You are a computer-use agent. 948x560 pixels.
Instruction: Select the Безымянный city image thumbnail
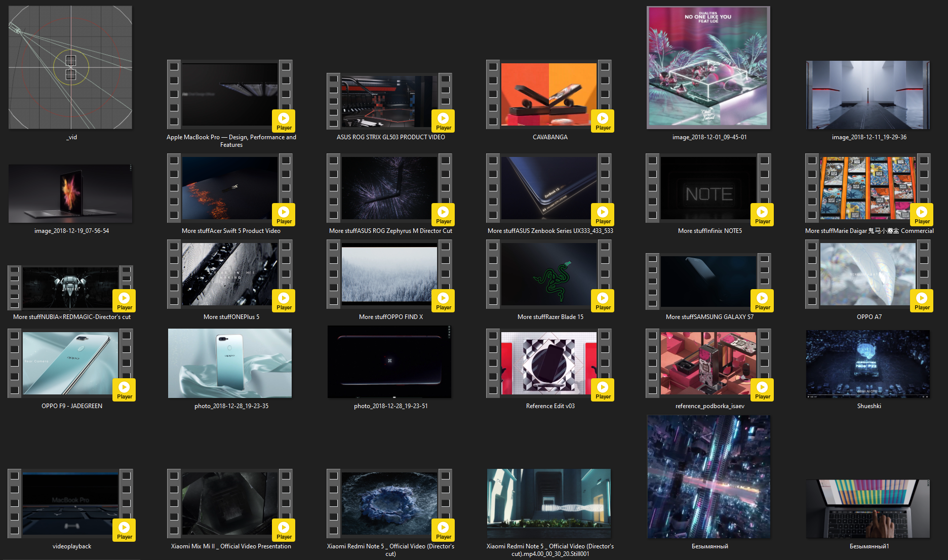[708, 477]
